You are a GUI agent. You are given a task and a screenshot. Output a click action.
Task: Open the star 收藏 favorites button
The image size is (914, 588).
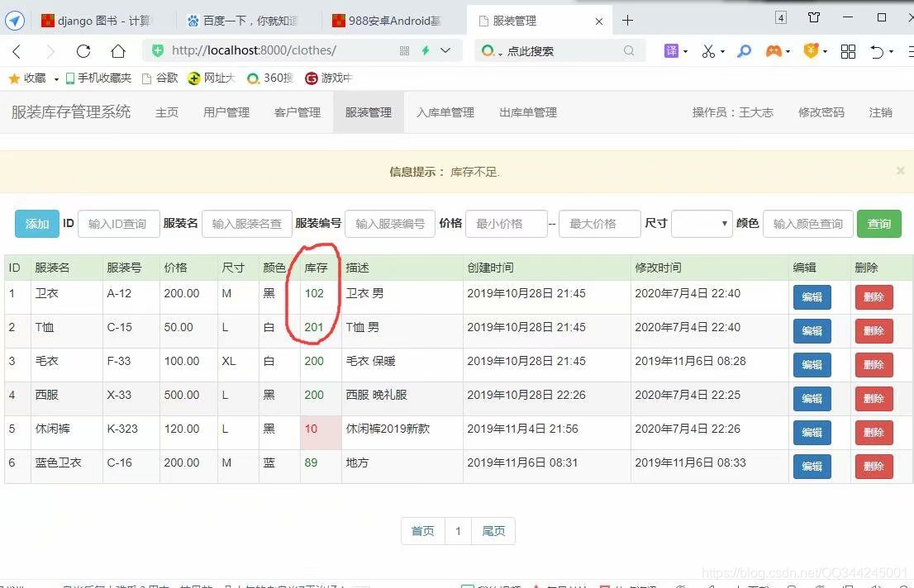click(x=27, y=78)
